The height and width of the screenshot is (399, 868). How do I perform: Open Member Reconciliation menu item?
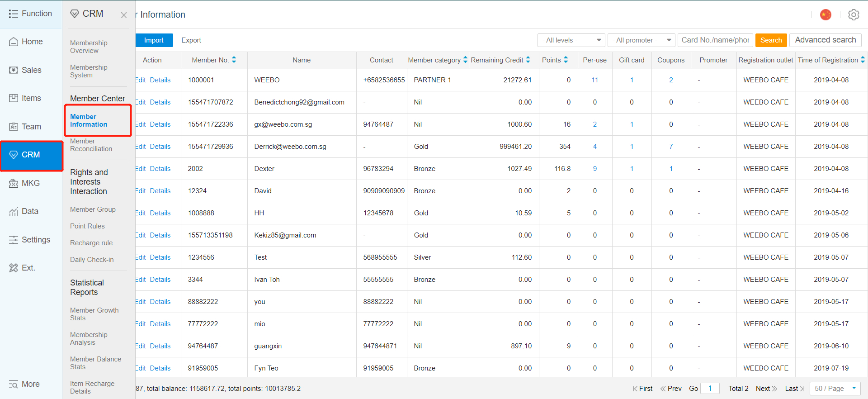click(91, 145)
